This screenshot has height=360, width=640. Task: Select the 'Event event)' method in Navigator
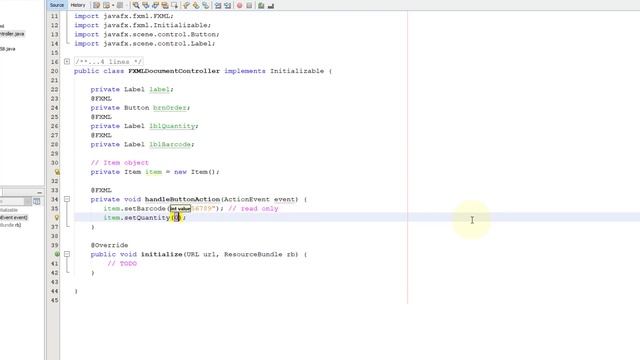(x=14, y=218)
